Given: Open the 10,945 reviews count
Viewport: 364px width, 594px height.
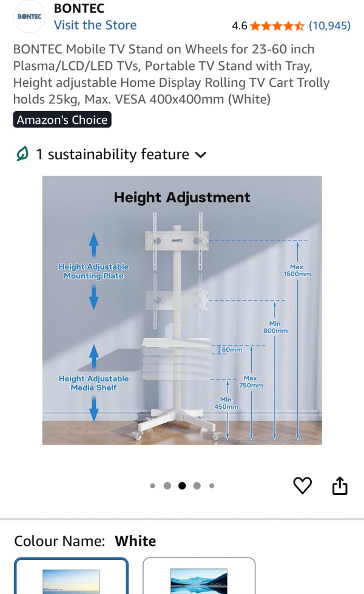Looking at the screenshot, I should pyautogui.click(x=329, y=26).
